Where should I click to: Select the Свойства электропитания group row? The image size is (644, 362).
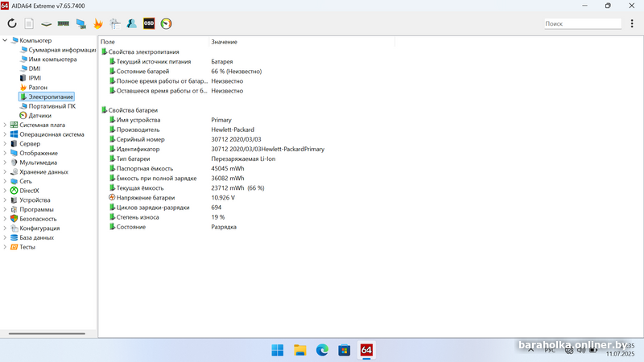(x=140, y=51)
